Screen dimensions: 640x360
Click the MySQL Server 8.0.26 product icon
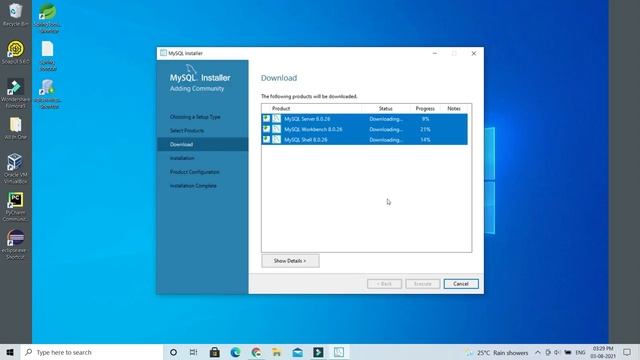coord(277,119)
